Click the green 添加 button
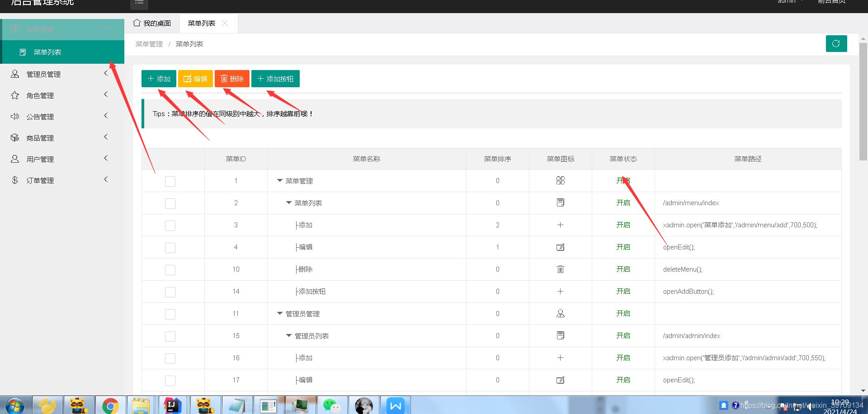868x414 pixels. [x=159, y=79]
